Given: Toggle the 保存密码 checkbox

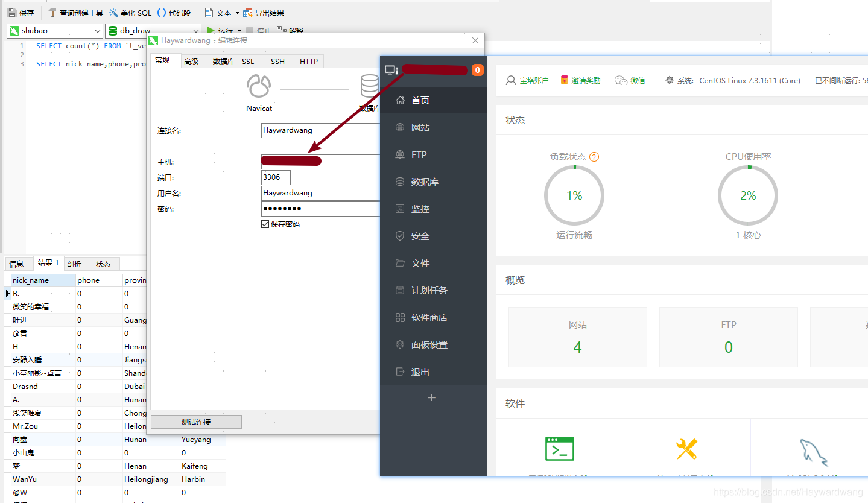Looking at the screenshot, I should coord(265,224).
